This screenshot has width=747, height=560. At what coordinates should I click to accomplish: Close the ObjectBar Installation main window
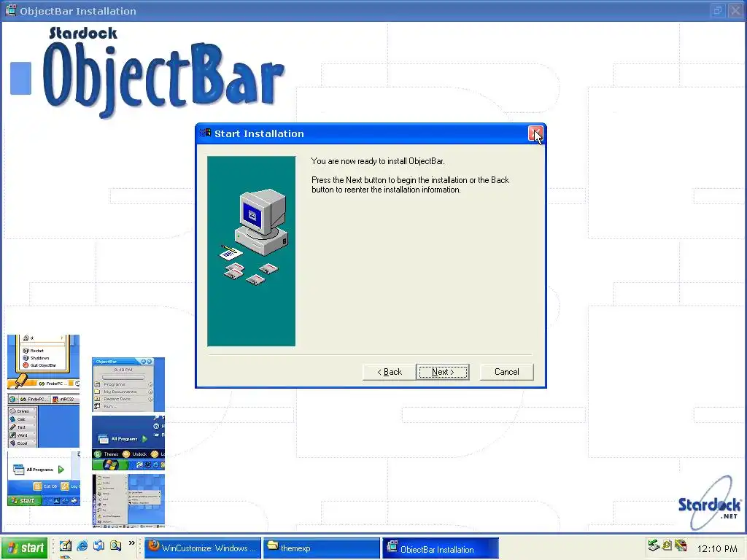point(735,10)
